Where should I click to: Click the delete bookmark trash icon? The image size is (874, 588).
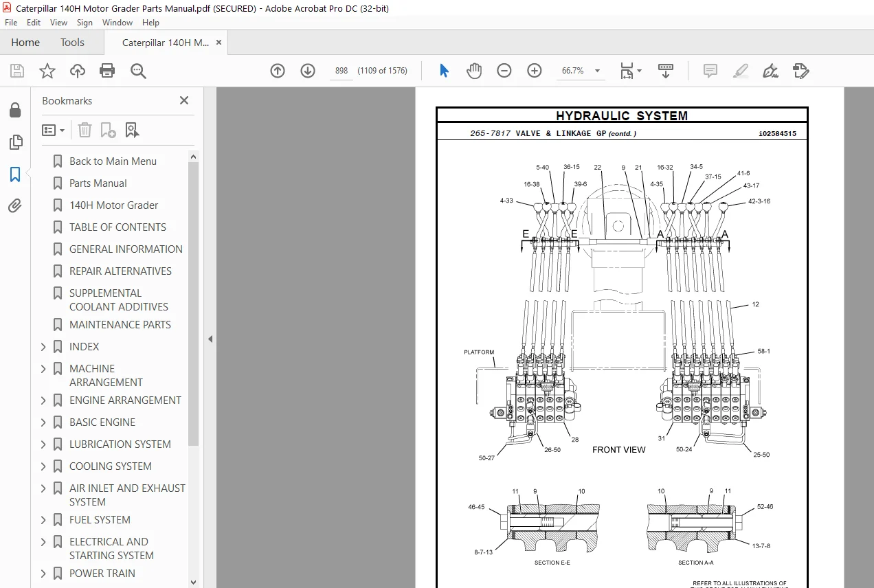[x=85, y=130]
